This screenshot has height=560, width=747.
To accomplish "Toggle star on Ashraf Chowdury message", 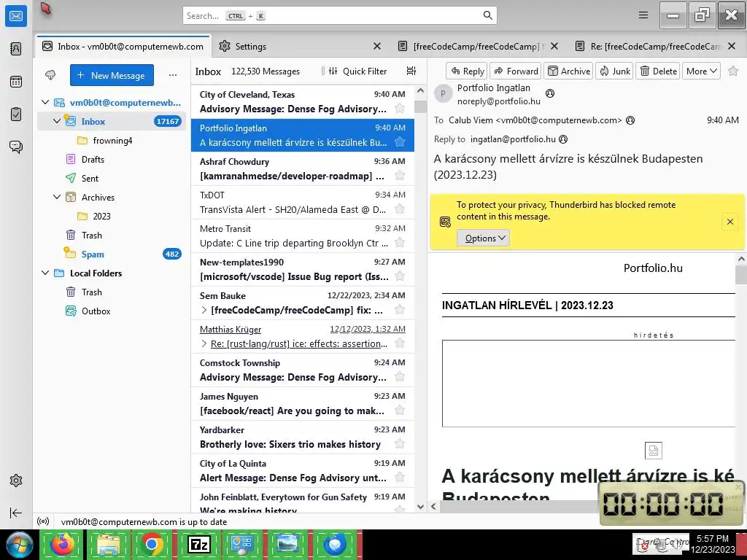I will pyautogui.click(x=400, y=176).
